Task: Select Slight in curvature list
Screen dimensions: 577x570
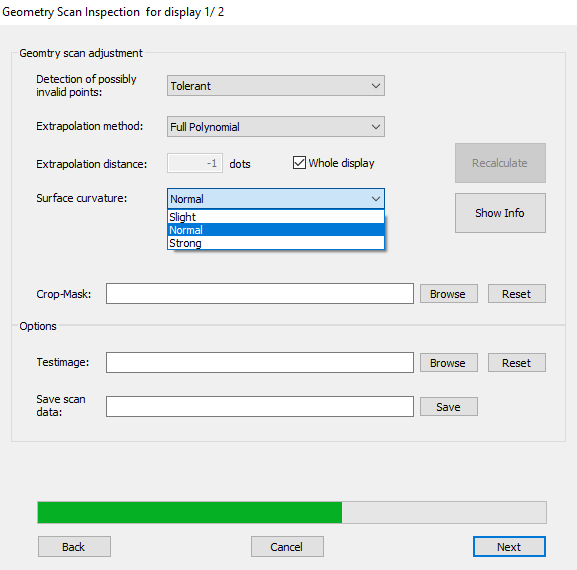Action: click(276, 217)
